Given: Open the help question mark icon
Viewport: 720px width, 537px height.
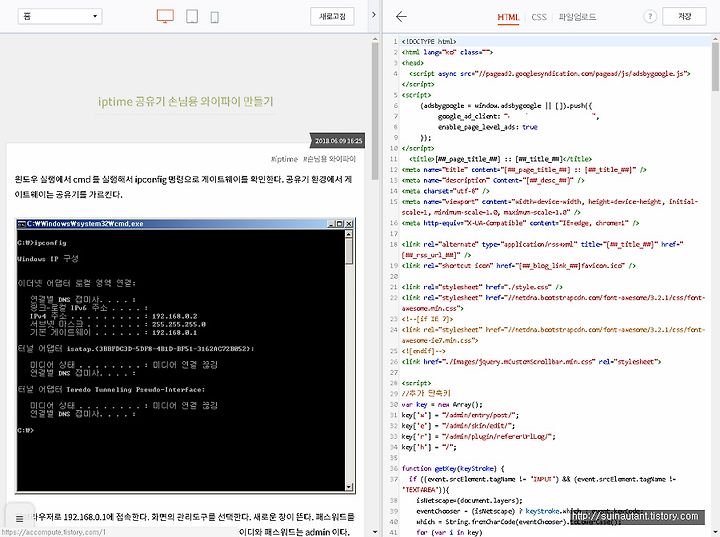Looking at the screenshot, I should 650,17.
